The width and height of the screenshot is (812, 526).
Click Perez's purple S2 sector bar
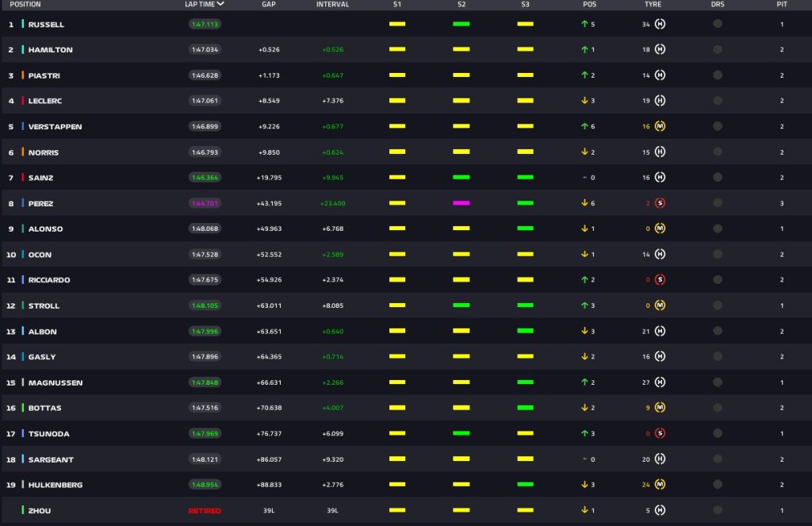click(x=461, y=204)
